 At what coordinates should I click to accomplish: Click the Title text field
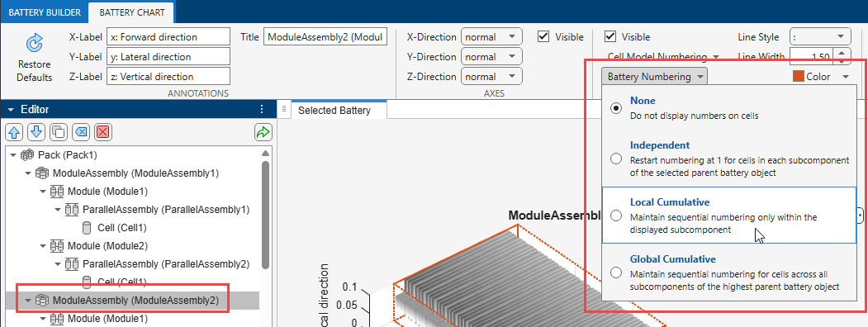[325, 37]
